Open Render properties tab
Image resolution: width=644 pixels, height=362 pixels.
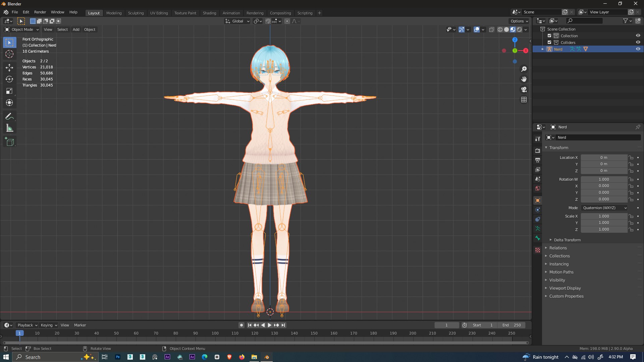click(x=538, y=150)
